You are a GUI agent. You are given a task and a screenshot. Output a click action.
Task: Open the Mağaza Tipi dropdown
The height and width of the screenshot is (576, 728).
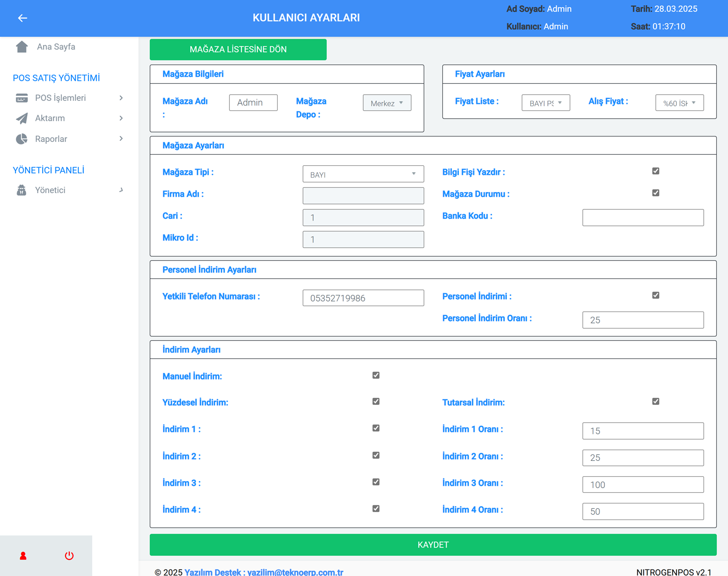363,174
